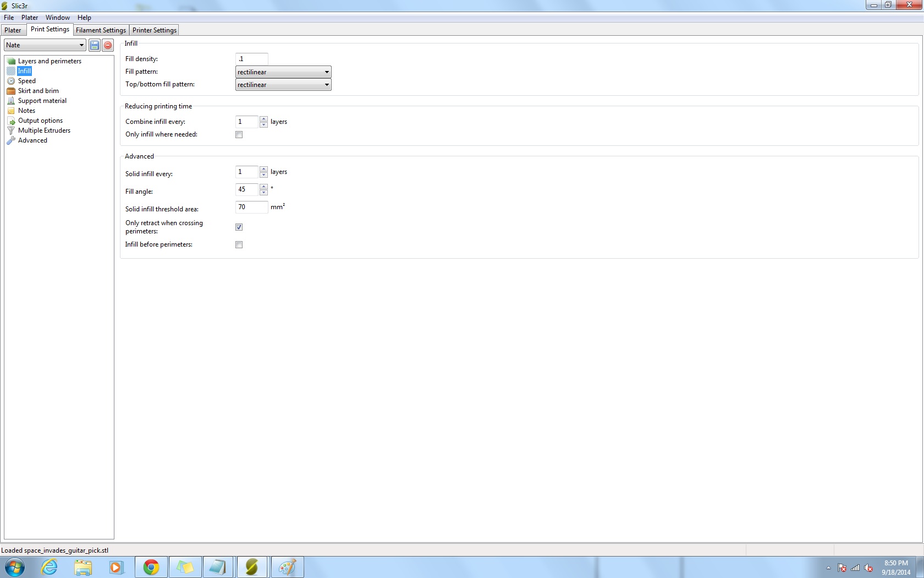Open the File menu

tap(9, 18)
